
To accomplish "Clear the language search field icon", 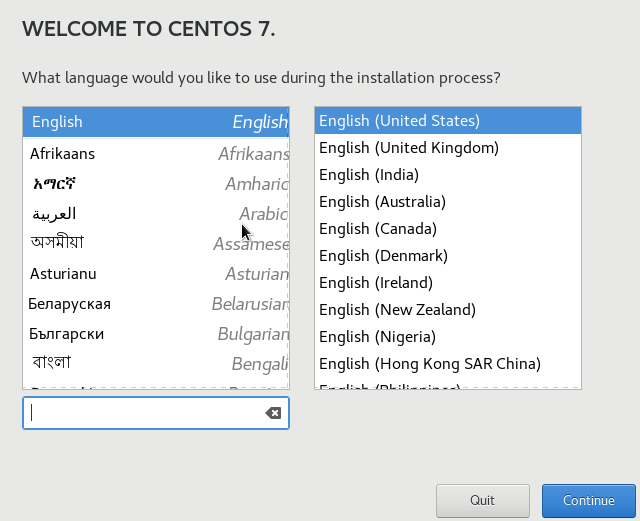I will click(273, 413).
